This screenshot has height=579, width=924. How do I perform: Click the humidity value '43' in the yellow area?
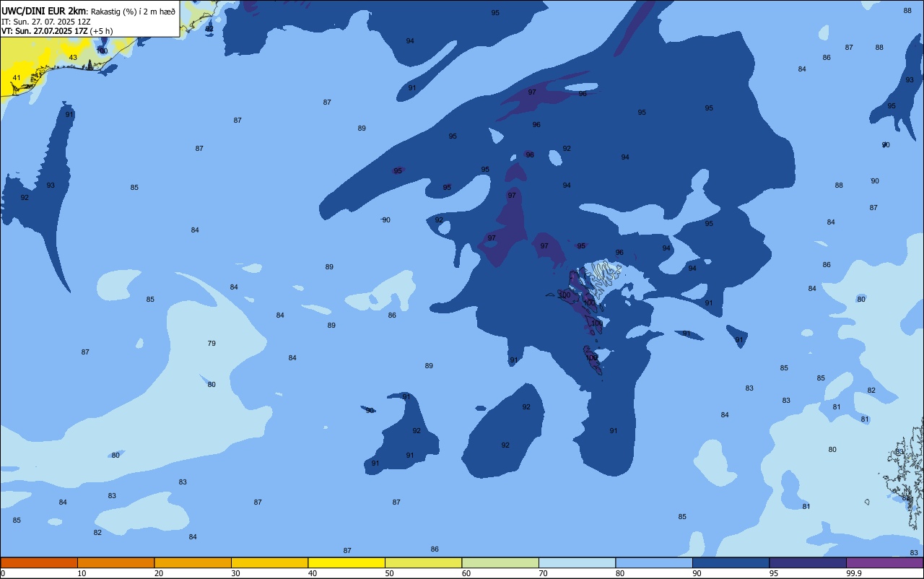click(x=73, y=57)
